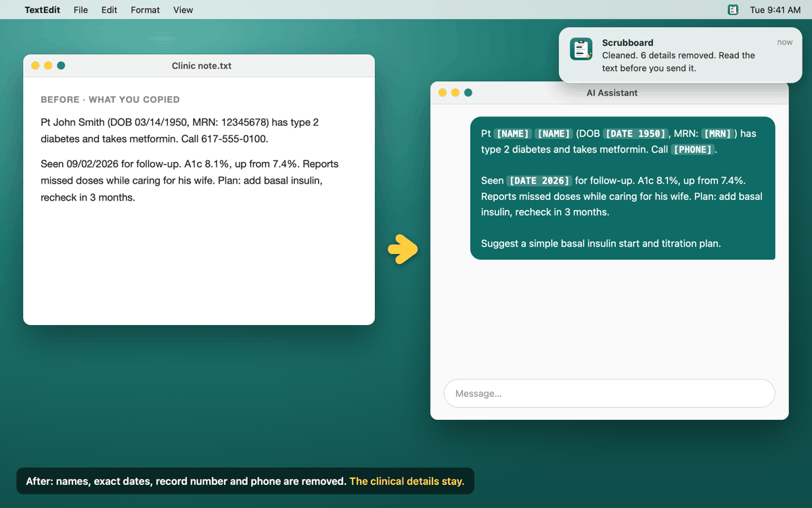The height and width of the screenshot is (508, 812).
Task: Open the File menu
Action: [x=81, y=9]
